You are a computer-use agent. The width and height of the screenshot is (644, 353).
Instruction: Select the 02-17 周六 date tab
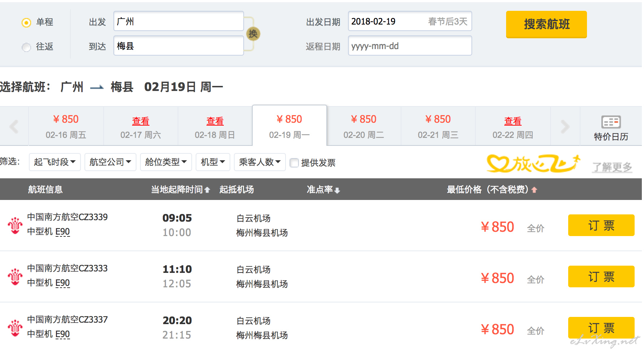[x=141, y=126]
